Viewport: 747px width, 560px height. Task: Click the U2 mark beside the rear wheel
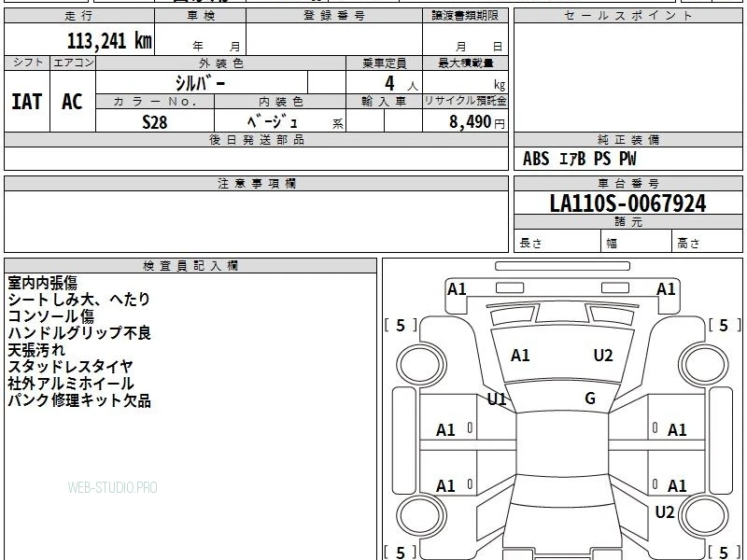665,512
